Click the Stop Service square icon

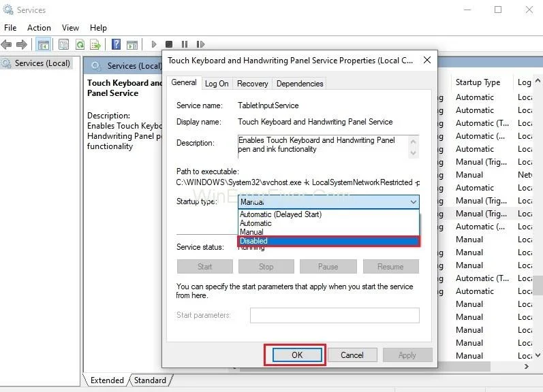click(169, 44)
